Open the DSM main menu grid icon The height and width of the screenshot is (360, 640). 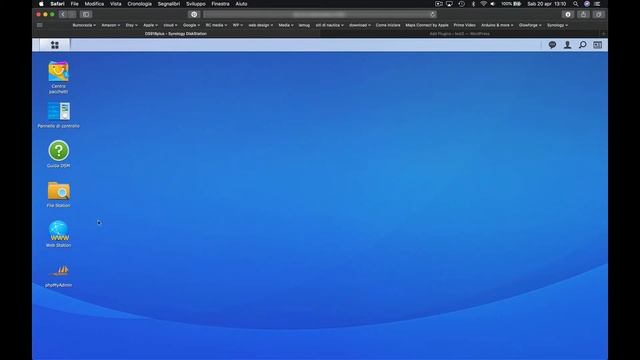pos(55,45)
